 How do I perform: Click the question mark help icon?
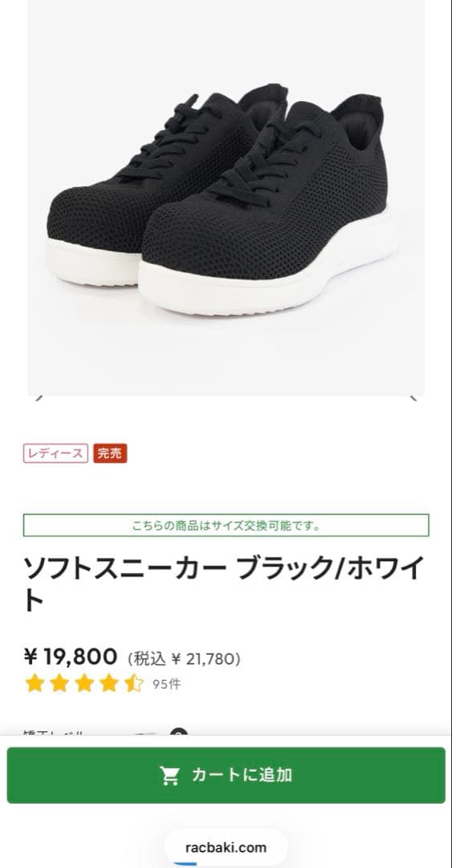pos(179,732)
